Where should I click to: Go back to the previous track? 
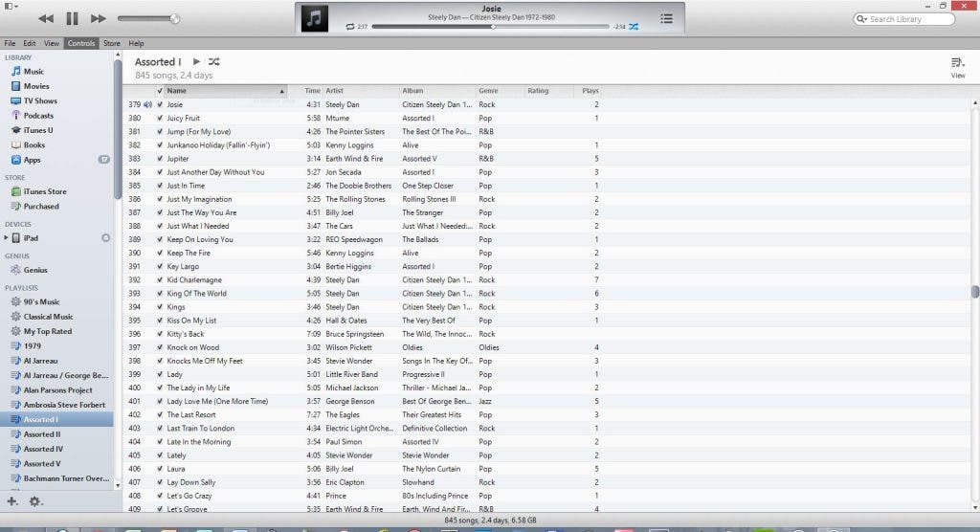46,18
